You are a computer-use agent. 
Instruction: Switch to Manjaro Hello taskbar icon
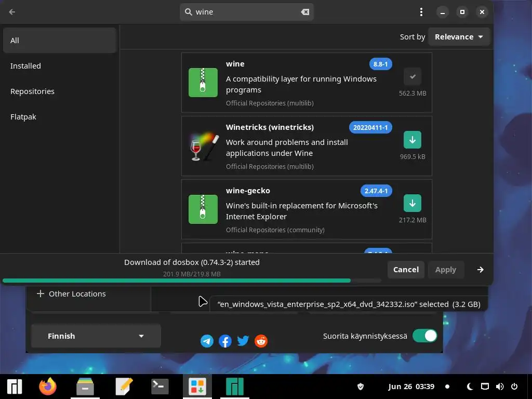(x=235, y=387)
